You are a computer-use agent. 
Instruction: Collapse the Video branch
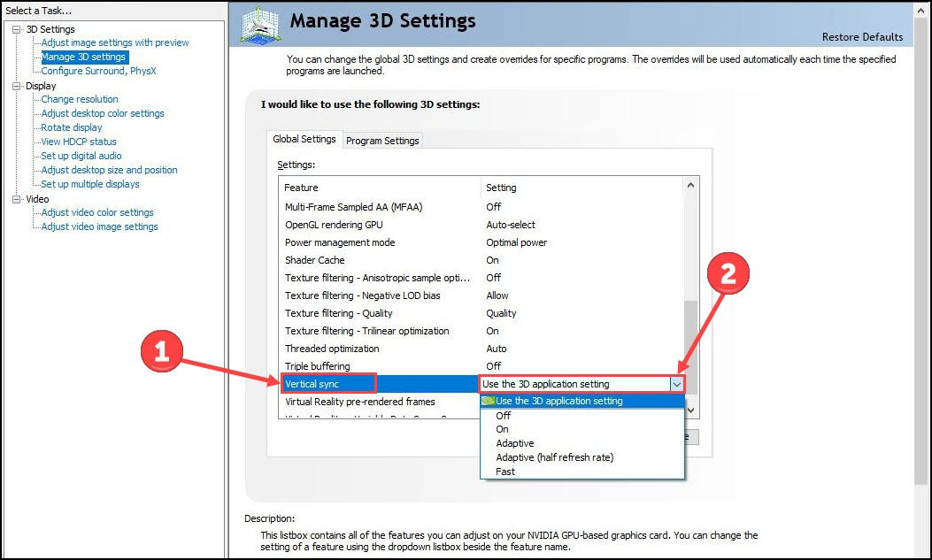16,198
